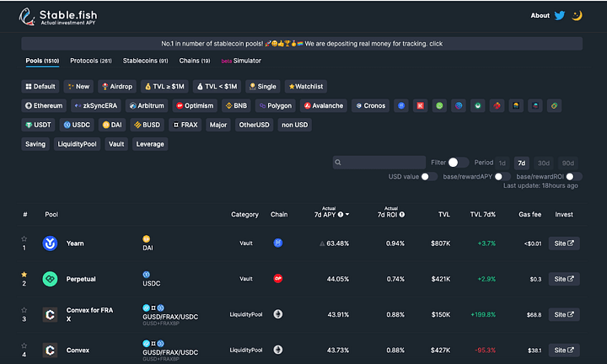
Task: Filter by blue-purple swirl chain icon
Action: coord(459,105)
